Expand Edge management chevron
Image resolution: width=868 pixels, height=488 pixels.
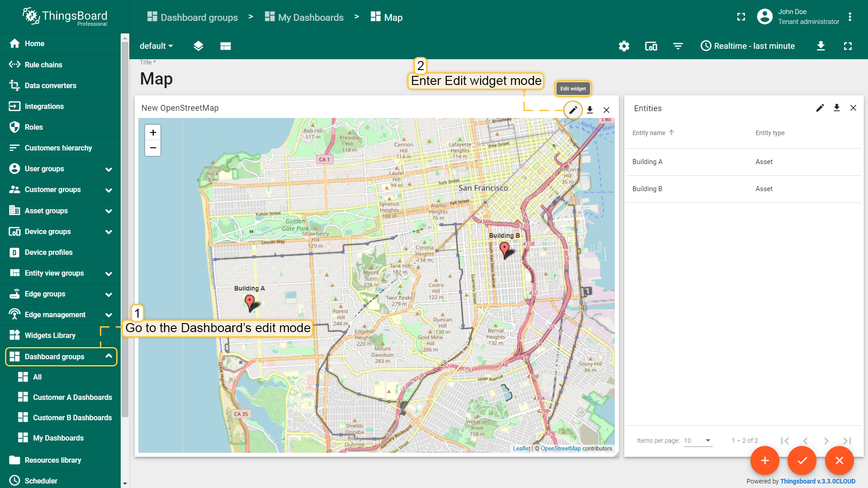click(108, 315)
